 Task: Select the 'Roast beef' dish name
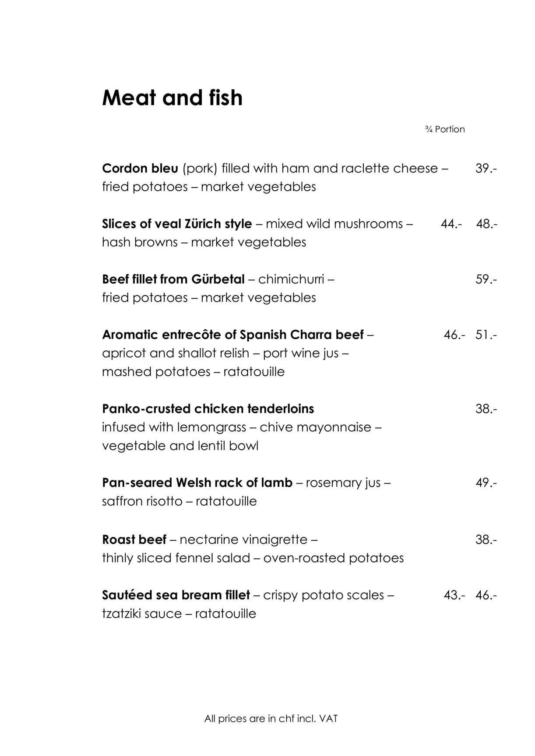134,539
